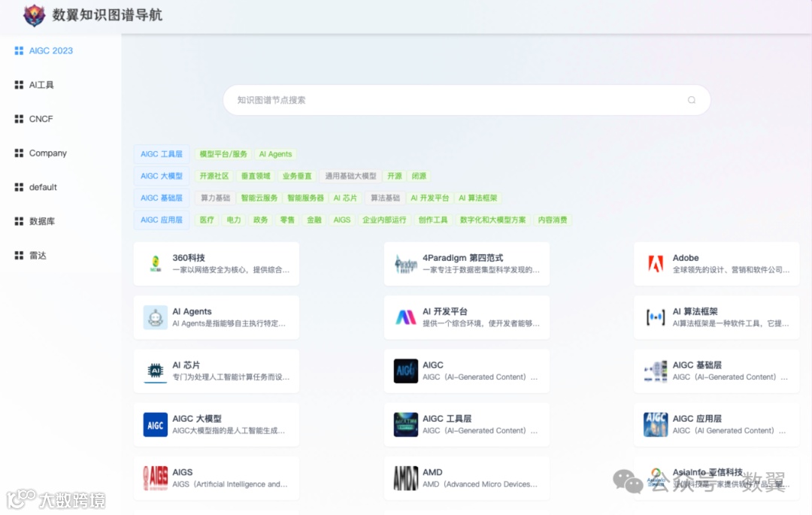Viewport: 812px width, 515px height.
Task: Select the AIGC 工具层 category tag
Action: (x=162, y=154)
